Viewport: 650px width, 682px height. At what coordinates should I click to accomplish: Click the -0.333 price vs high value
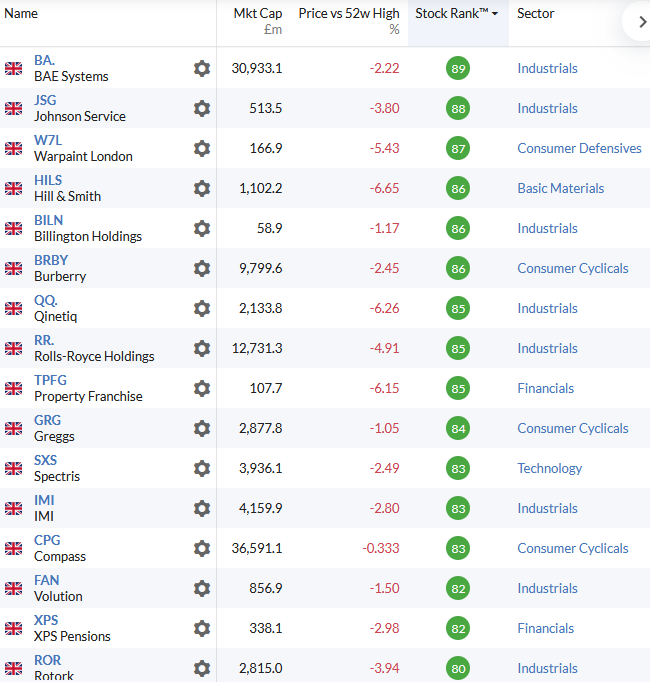click(x=381, y=548)
